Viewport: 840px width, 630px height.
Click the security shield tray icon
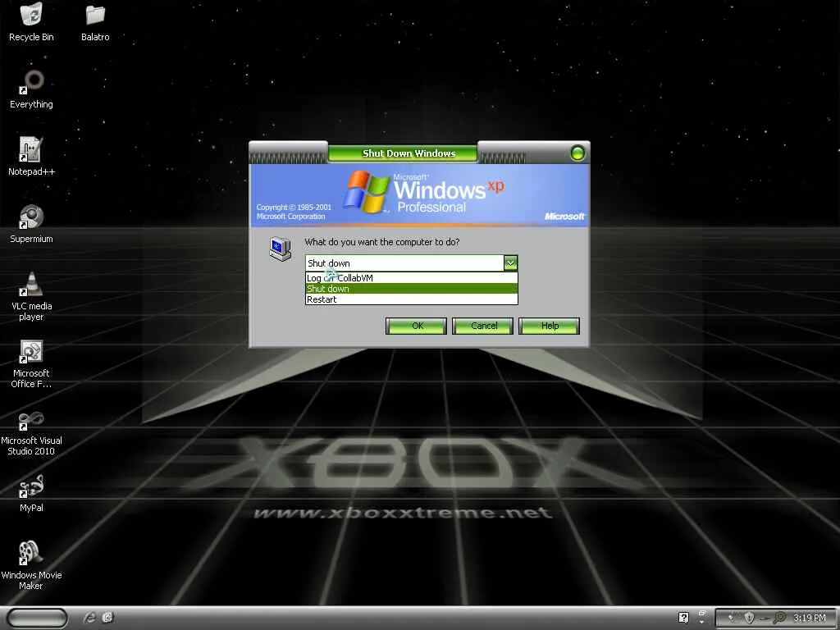click(x=750, y=618)
